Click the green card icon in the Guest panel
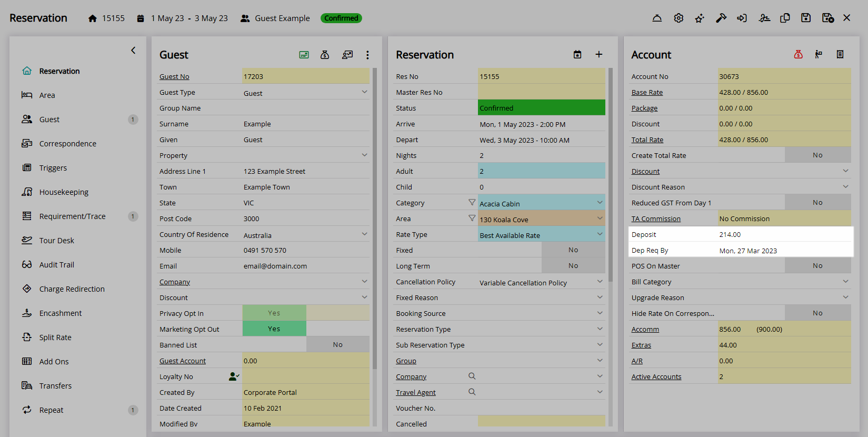The image size is (868, 437). (x=304, y=55)
